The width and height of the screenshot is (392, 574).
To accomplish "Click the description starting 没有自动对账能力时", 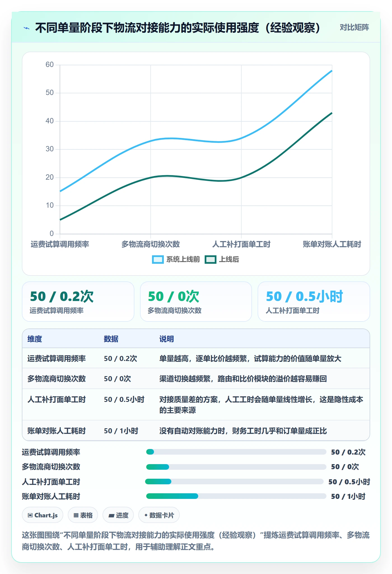I will [x=243, y=431].
